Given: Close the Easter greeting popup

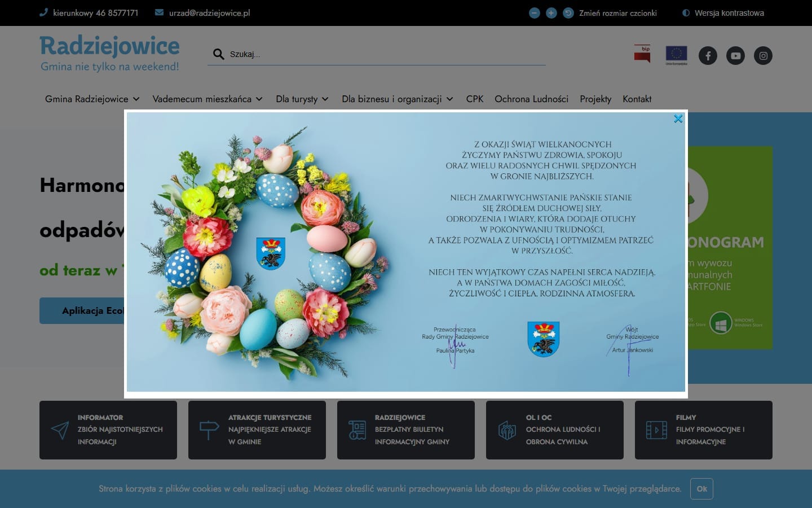Looking at the screenshot, I should tap(678, 119).
